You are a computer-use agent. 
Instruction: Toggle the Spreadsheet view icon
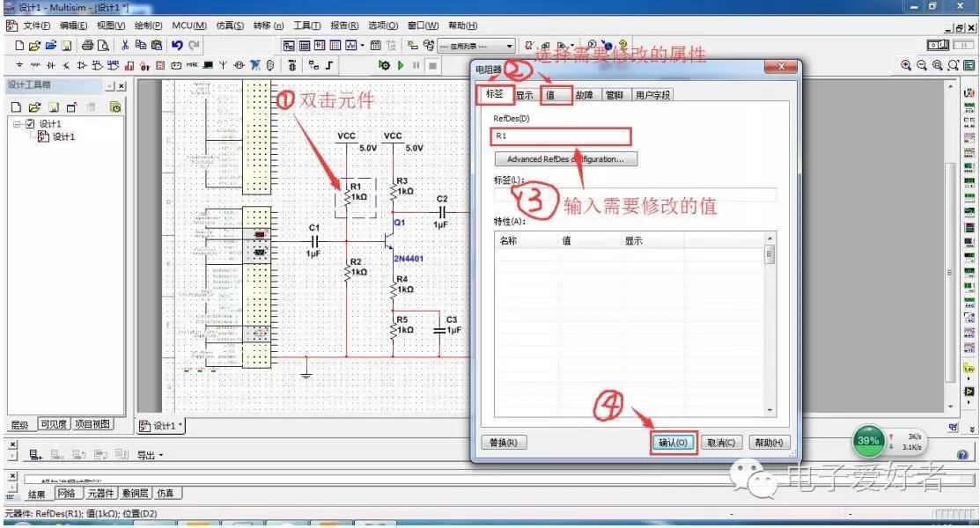(x=305, y=45)
